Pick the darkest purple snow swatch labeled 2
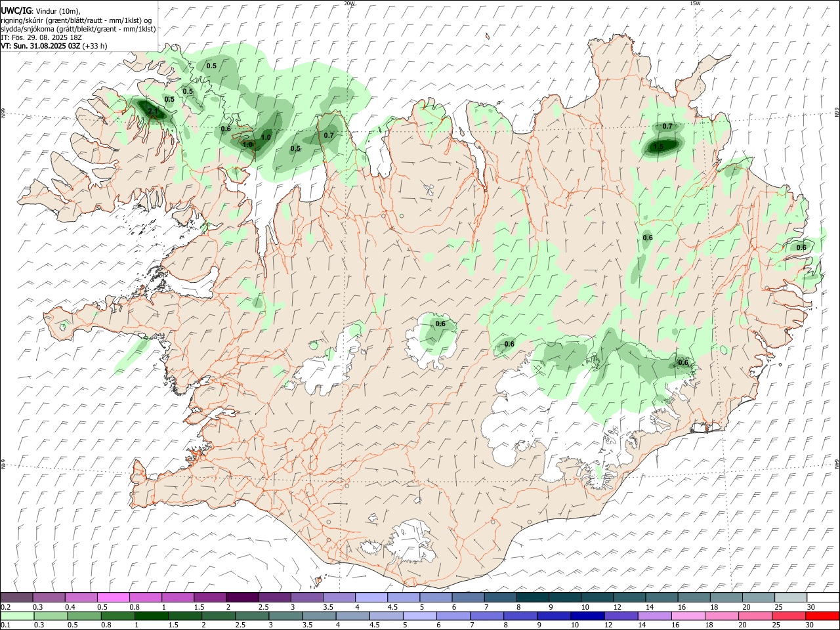 coord(242,597)
